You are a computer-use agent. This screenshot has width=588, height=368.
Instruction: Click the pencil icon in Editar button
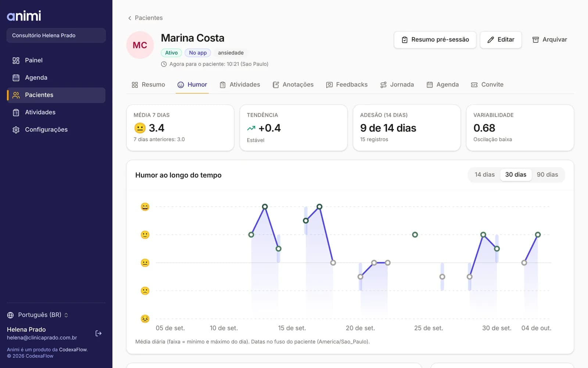point(491,40)
